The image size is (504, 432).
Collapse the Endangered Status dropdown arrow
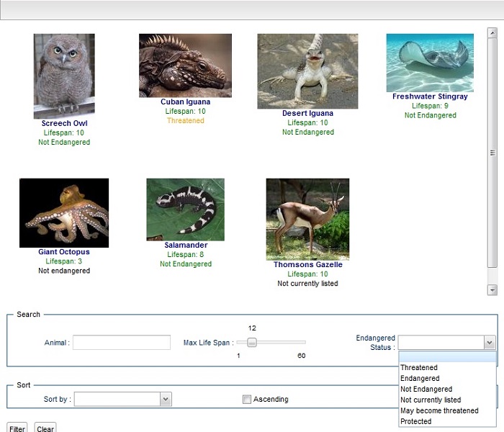point(490,343)
